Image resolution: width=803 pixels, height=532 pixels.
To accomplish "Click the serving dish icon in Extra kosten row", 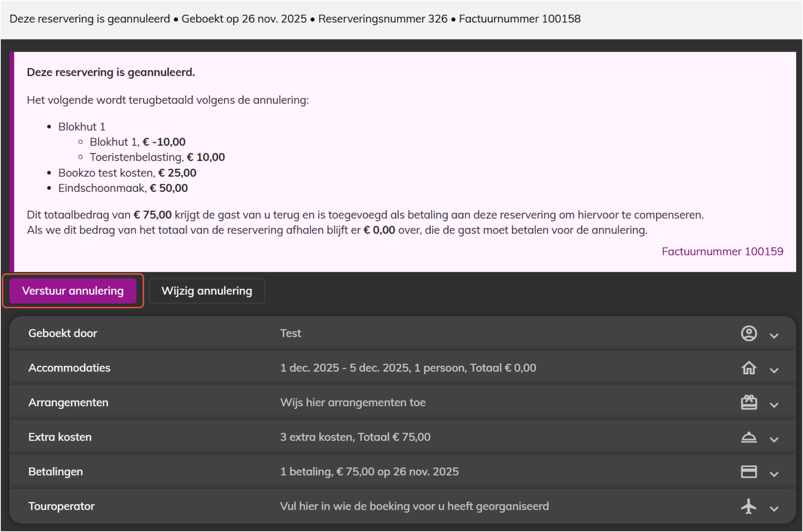I will (749, 437).
